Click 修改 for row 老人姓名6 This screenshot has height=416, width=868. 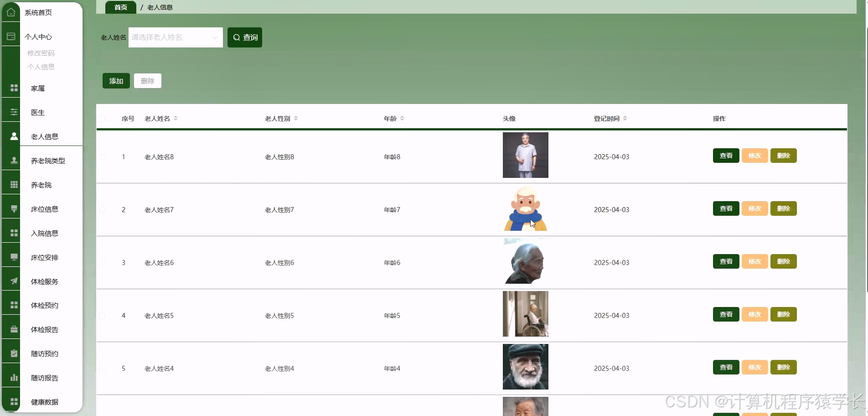[755, 261]
